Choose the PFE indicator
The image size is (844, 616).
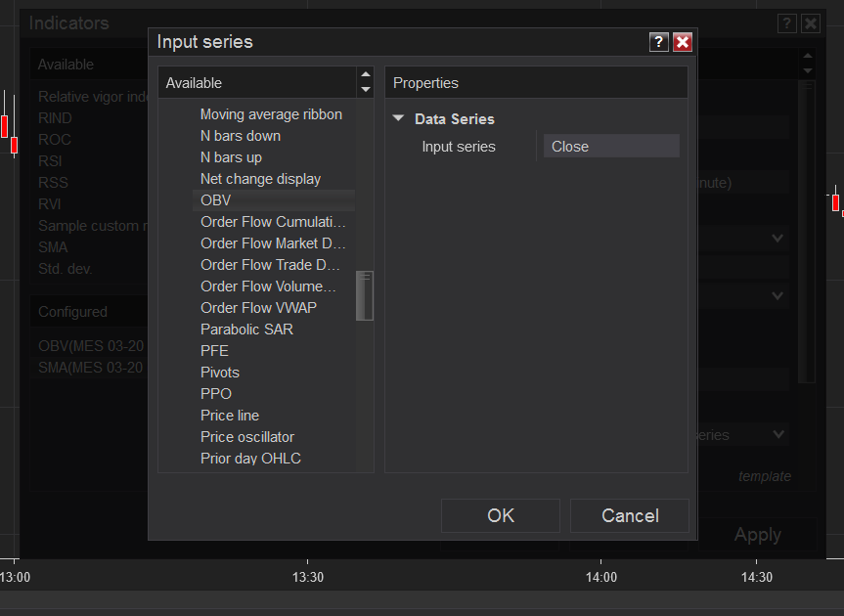click(x=214, y=351)
